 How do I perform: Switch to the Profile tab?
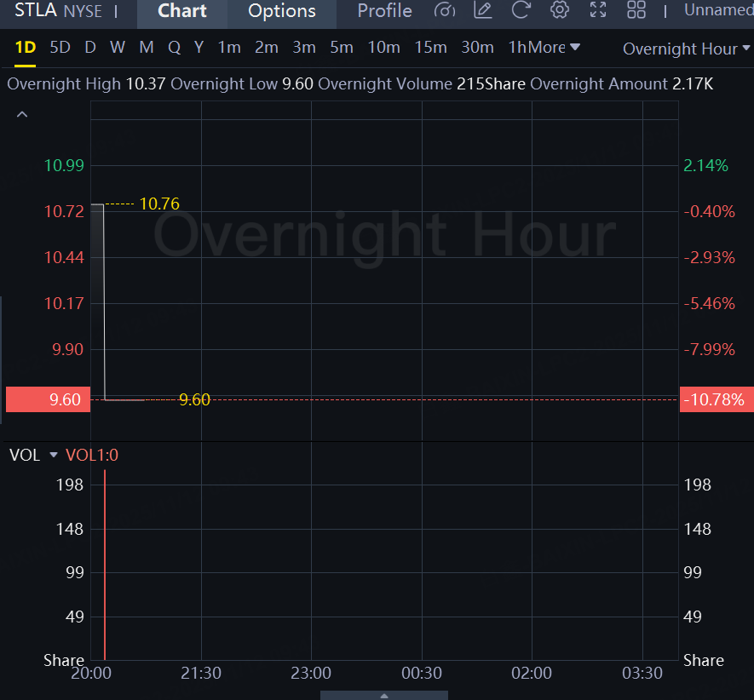pos(384,11)
